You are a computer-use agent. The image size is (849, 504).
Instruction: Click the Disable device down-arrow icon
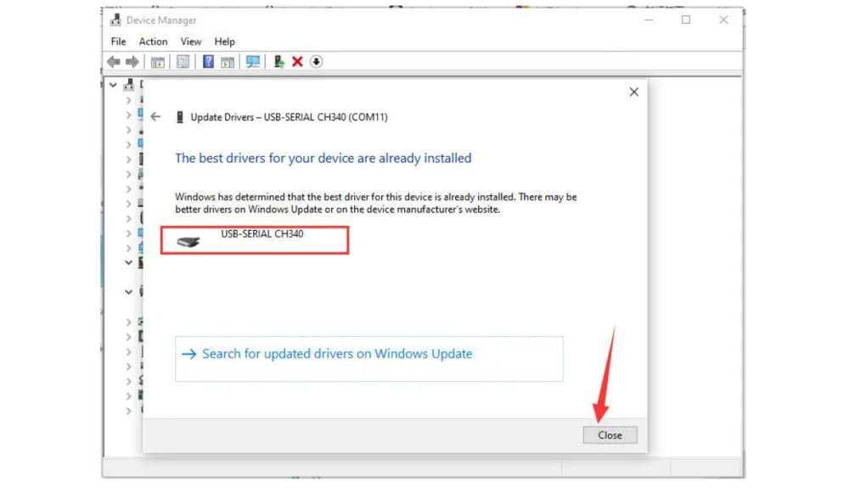click(x=316, y=62)
